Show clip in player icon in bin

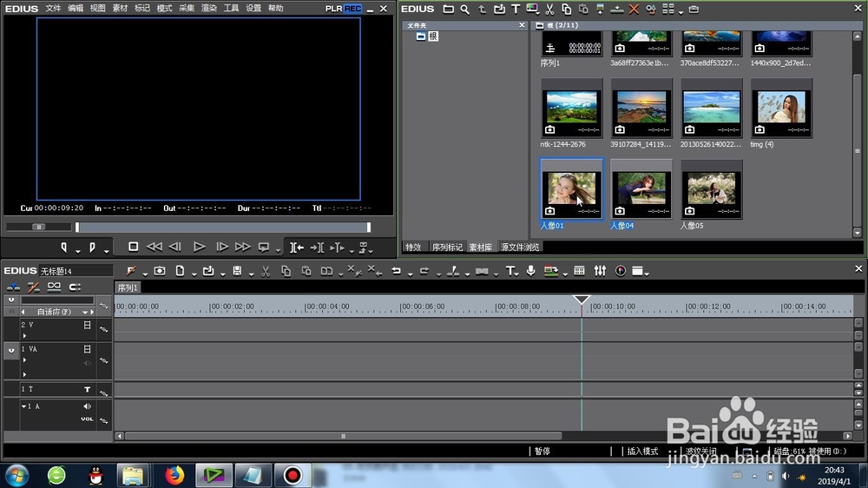point(600,9)
